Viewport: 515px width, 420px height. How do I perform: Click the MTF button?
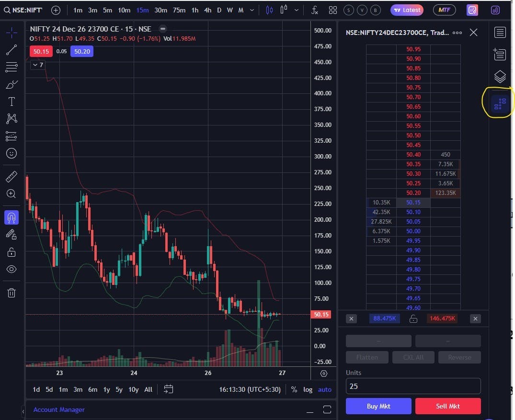click(445, 10)
